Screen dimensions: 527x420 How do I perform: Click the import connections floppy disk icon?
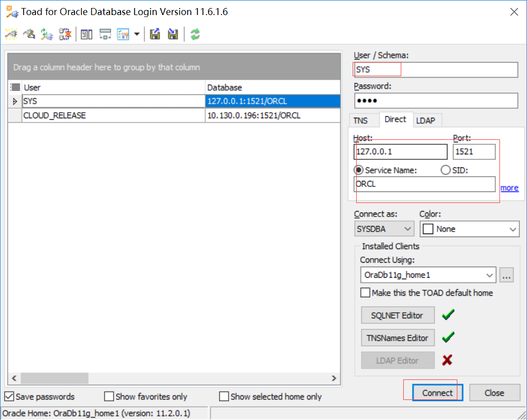(x=173, y=34)
